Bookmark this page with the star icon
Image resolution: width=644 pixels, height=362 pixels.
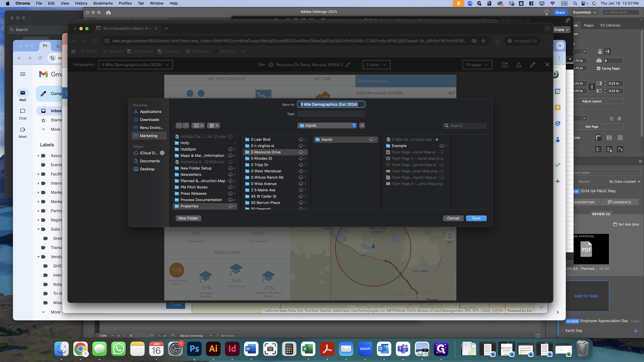point(483,41)
